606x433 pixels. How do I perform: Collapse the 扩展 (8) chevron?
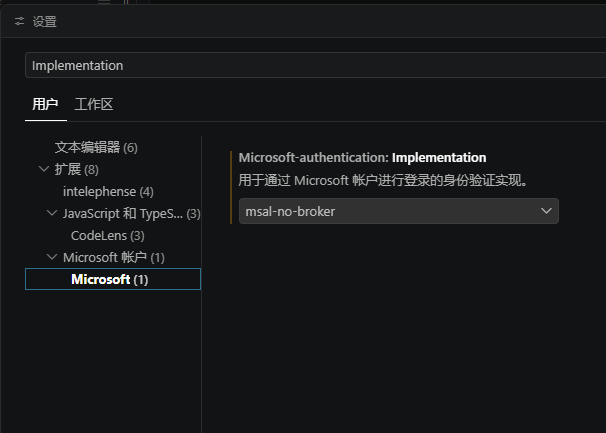[44, 169]
